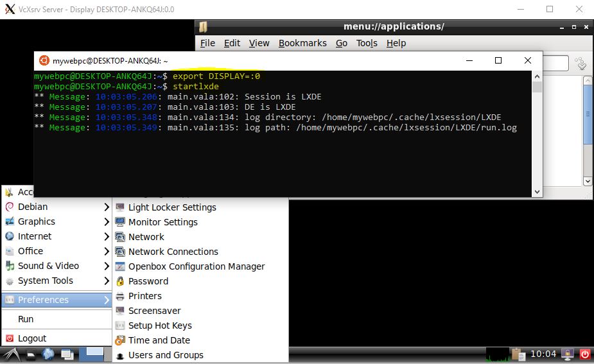Click the Monitor Settings display icon

pyautogui.click(x=120, y=222)
